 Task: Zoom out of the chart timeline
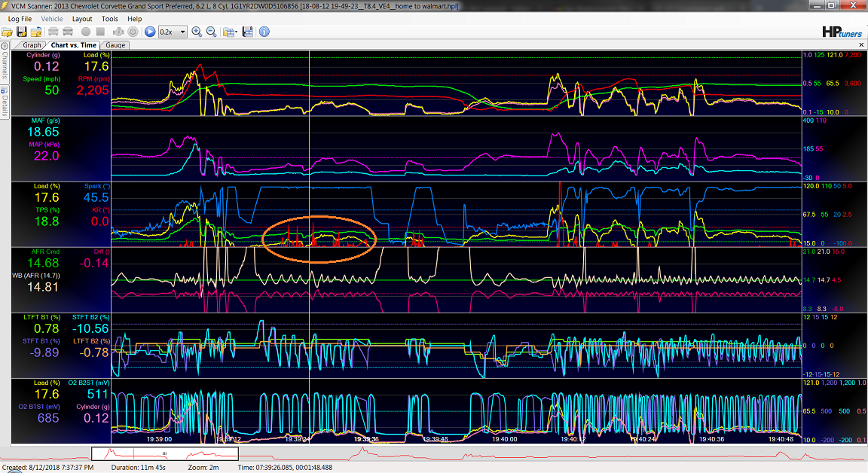click(212, 32)
